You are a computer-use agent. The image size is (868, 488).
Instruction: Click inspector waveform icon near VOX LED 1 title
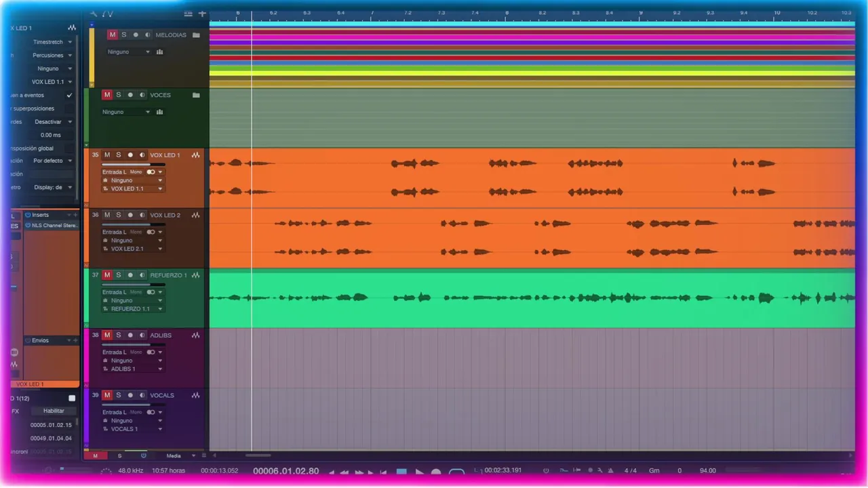[72, 28]
